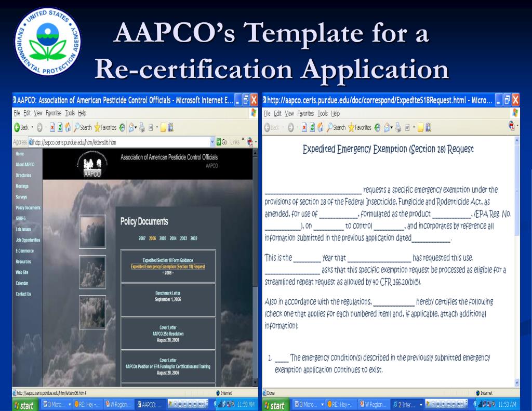The height and width of the screenshot is (411, 532).
Task: Open File menu in left AAPCO window
Action: (x=17, y=113)
